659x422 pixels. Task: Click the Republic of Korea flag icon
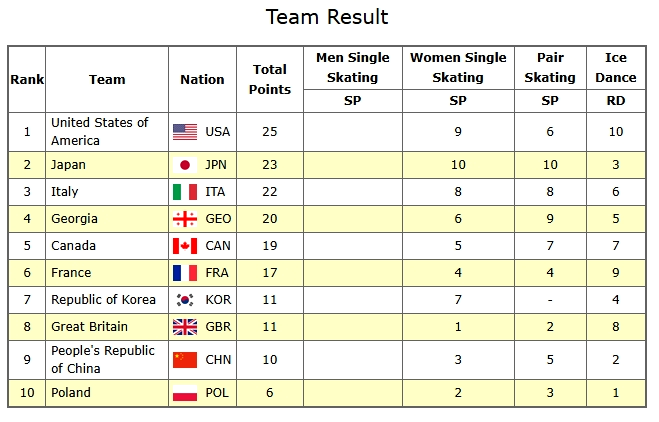coord(185,300)
